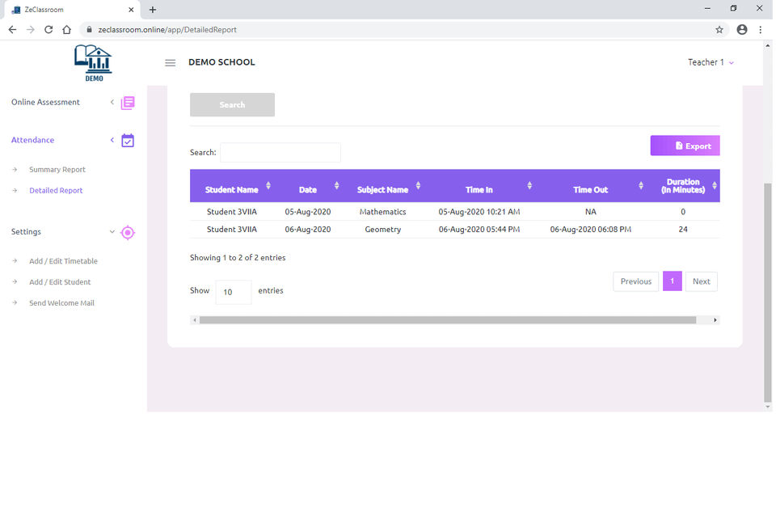
Task: Open the browser home page
Action: (67, 30)
